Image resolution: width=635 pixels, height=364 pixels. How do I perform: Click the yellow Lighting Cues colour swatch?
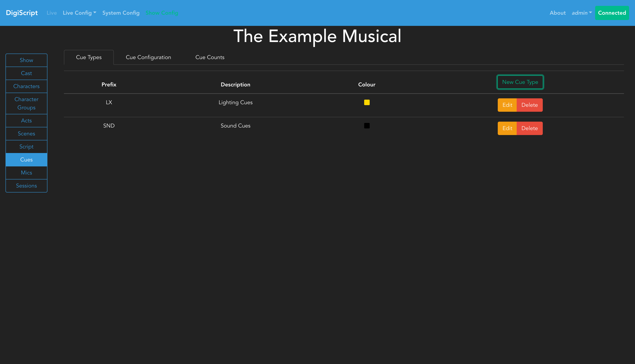(x=367, y=102)
